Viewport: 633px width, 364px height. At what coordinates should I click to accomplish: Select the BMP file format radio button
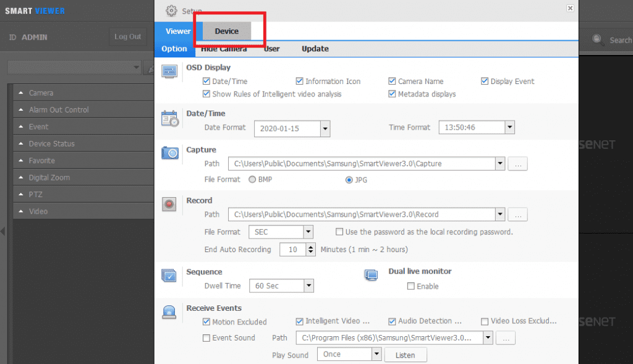pyautogui.click(x=252, y=180)
